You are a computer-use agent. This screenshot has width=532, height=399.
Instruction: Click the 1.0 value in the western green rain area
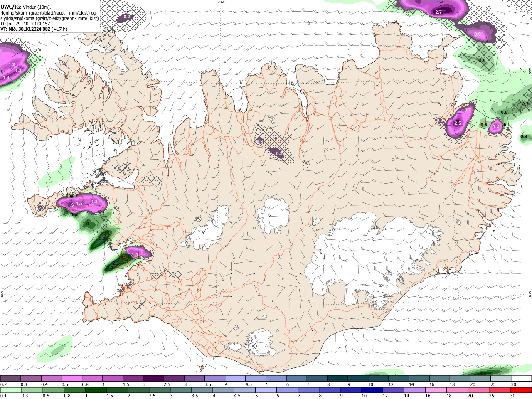pos(86,224)
